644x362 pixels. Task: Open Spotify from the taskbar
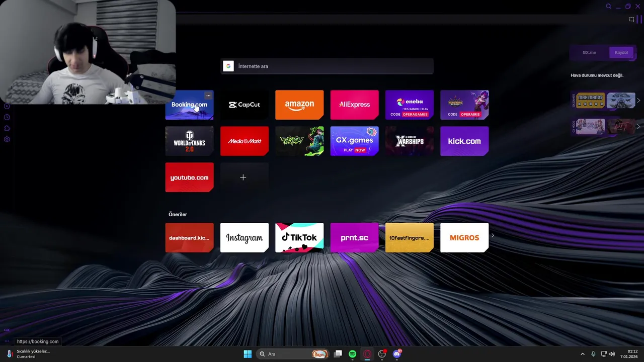click(353, 354)
